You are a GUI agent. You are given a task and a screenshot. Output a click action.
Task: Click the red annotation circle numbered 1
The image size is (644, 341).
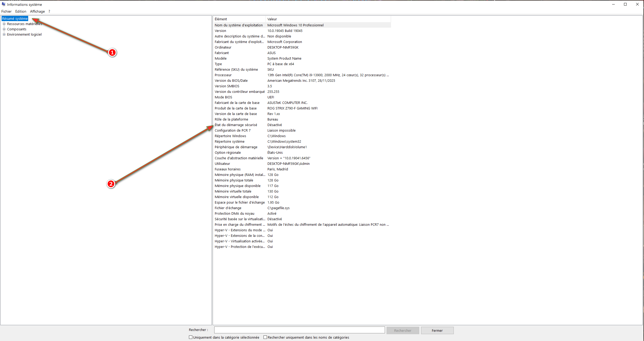(x=112, y=52)
